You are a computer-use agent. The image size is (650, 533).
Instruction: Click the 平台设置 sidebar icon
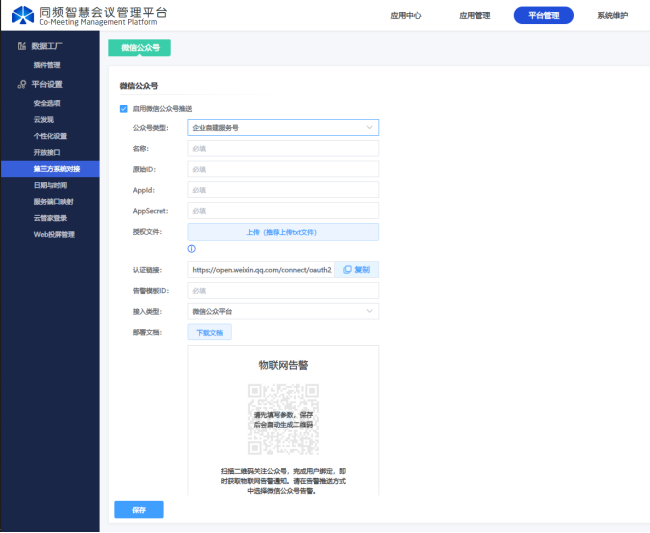[x=21, y=84]
